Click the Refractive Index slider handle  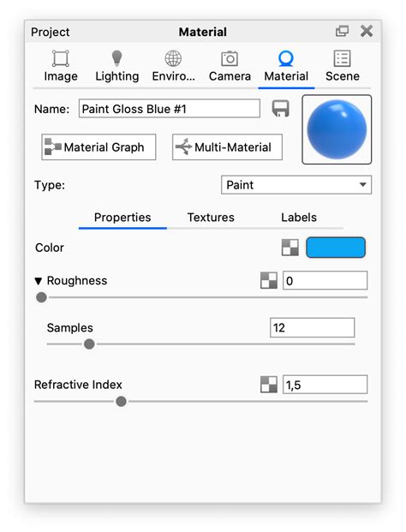click(121, 402)
